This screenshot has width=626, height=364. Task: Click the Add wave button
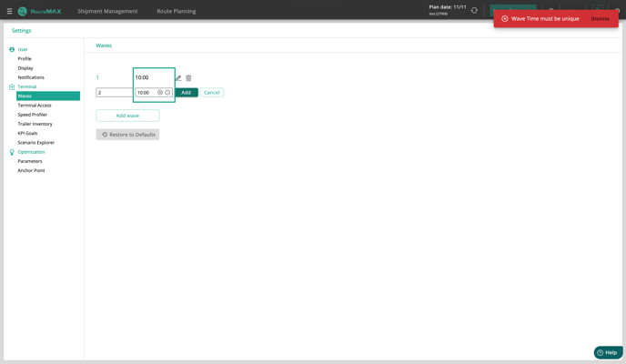pos(127,116)
